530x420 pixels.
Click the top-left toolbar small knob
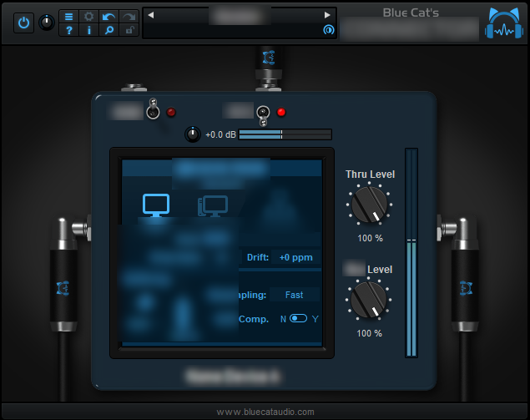(47, 23)
